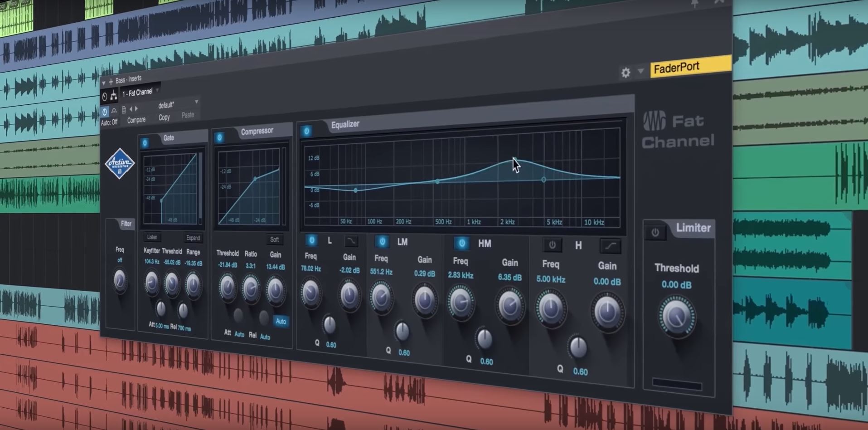Disable the Compressor power toggle

(219, 137)
